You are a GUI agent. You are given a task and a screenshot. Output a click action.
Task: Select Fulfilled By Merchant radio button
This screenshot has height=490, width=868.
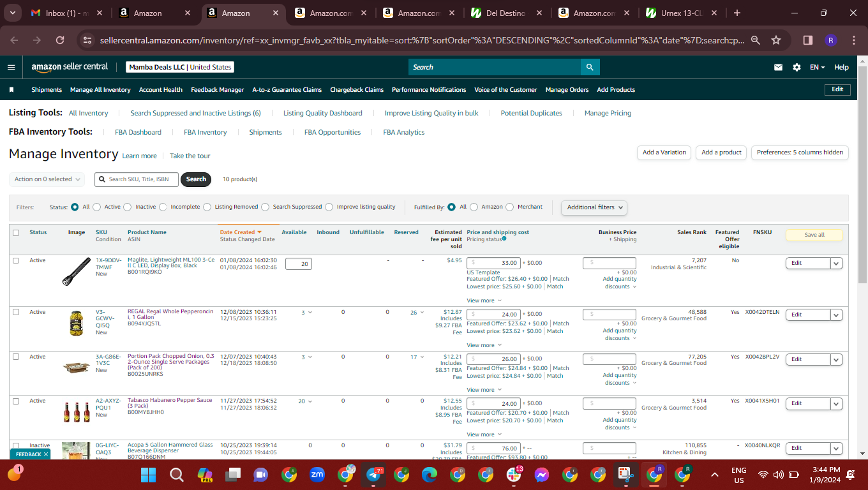tap(509, 207)
